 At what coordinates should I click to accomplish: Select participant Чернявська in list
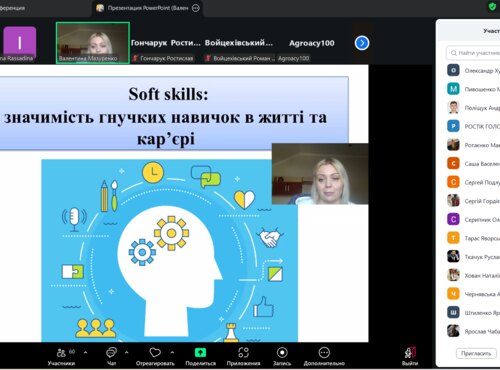coord(473,294)
